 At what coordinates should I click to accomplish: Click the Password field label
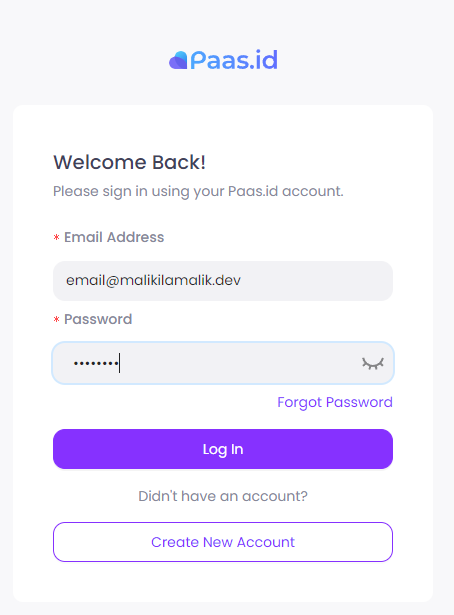(x=98, y=319)
